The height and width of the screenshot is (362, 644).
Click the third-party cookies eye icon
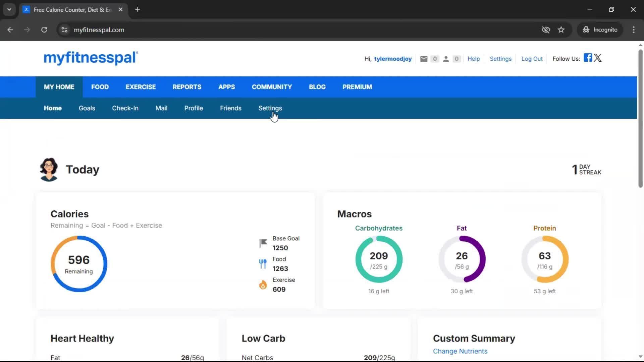[x=546, y=30]
